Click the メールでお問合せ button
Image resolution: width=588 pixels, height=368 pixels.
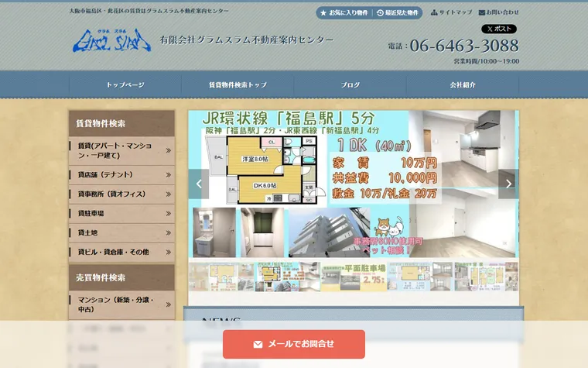click(x=294, y=344)
